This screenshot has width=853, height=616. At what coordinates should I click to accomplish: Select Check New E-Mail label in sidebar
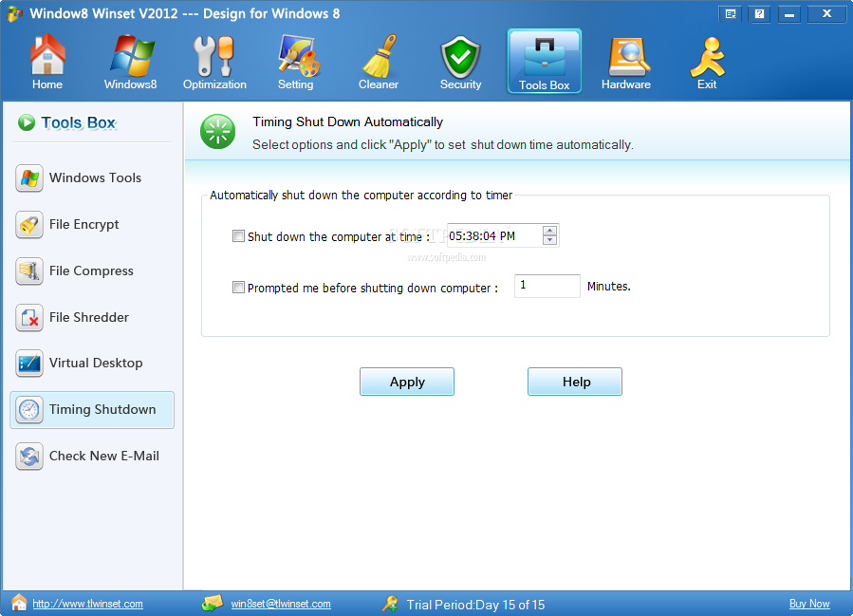tap(104, 456)
